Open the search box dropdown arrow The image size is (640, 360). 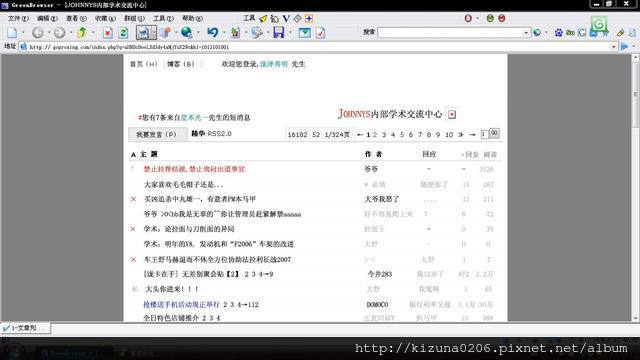(x=526, y=33)
